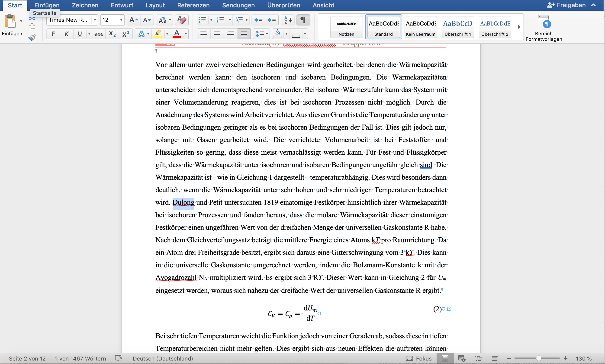Screen dimensions: 605x364
Task: Center-align the paragraph text
Action: (x=217, y=34)
